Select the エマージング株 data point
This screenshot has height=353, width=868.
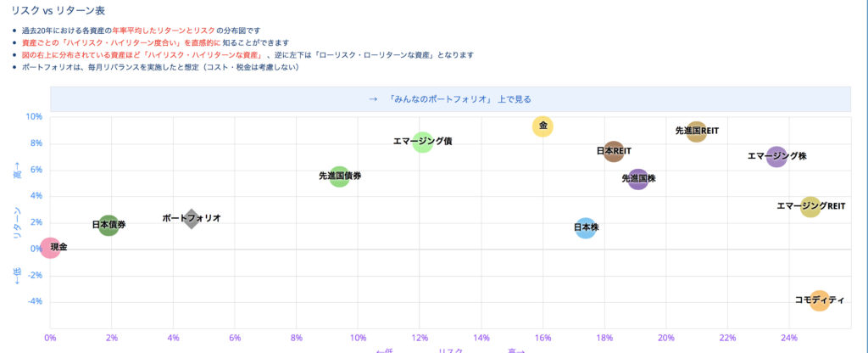pos(776,157)
